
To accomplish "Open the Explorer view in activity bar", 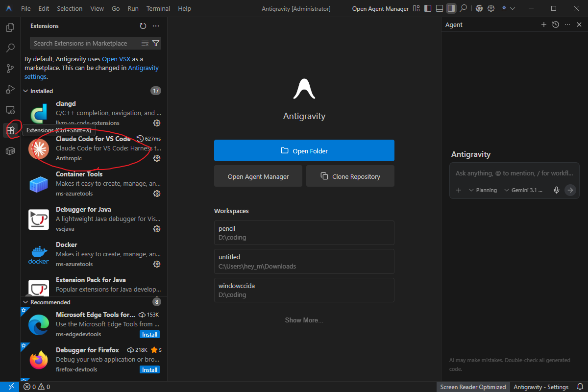I will click(x=10, y=27).
